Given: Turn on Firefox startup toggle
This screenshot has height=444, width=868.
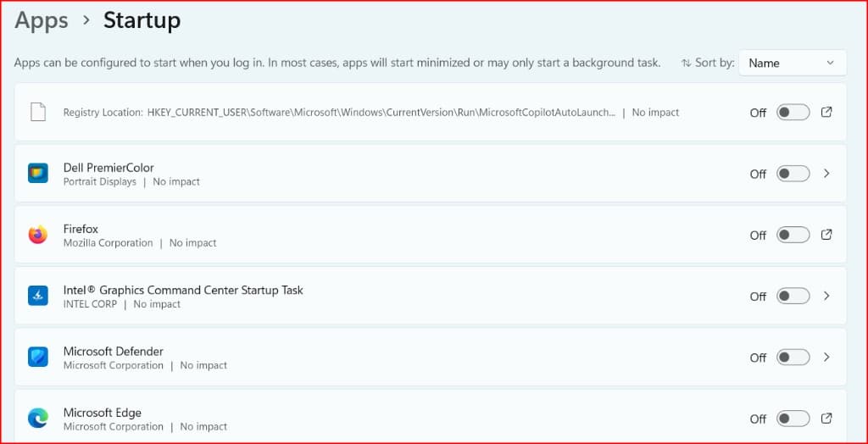Looking at the screenshot, I should click(793, 236).
